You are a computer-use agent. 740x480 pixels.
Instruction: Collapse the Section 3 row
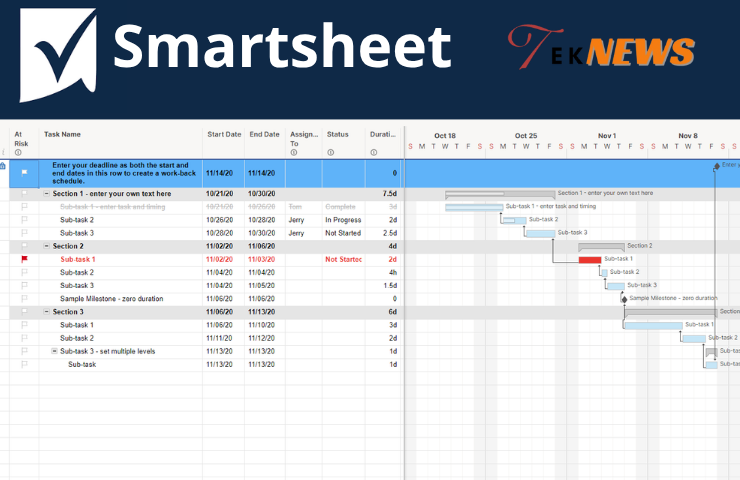point(46,312)
